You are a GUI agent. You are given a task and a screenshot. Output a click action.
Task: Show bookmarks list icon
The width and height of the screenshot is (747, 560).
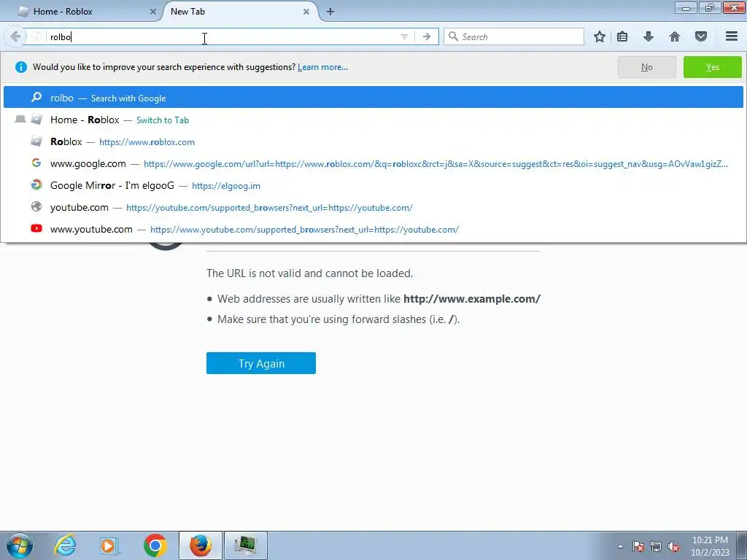(622, 36)
